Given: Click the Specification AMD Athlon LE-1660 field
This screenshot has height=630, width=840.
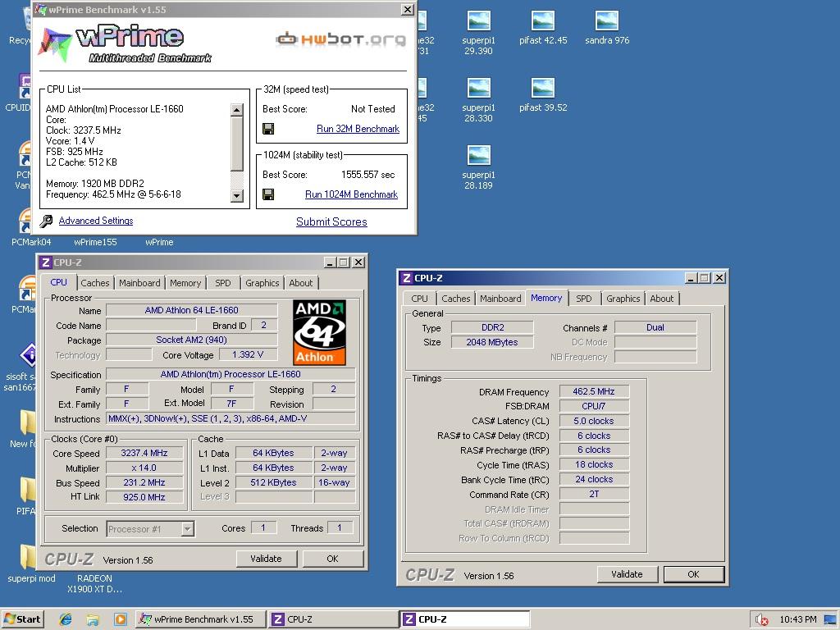Looking at the screenshot, I should point(231,374).
